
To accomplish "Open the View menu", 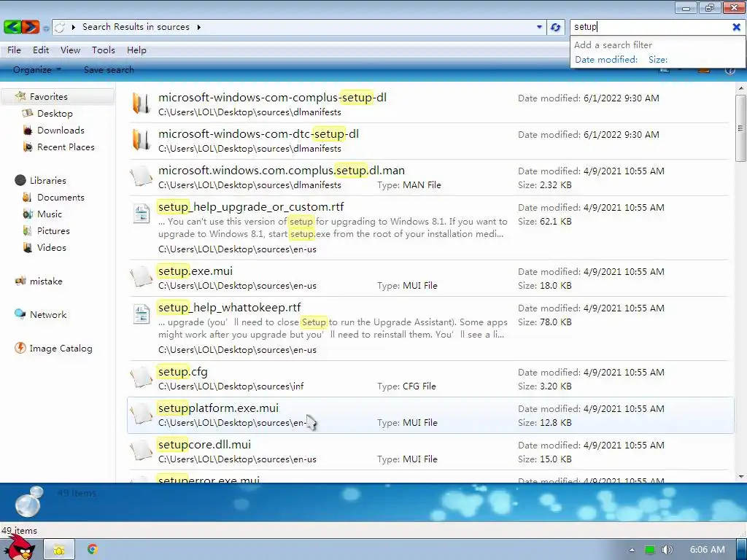I will coord(70,50).
